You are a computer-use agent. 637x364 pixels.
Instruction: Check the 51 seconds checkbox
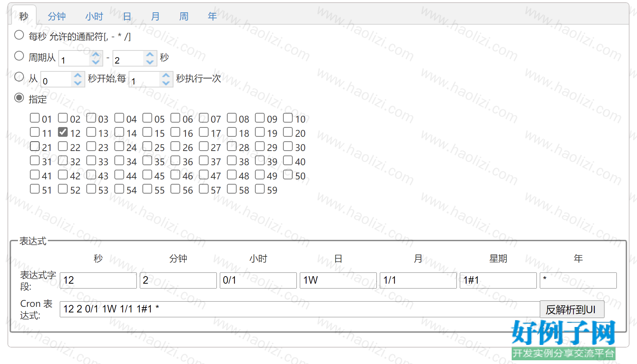tap(35, 189)
